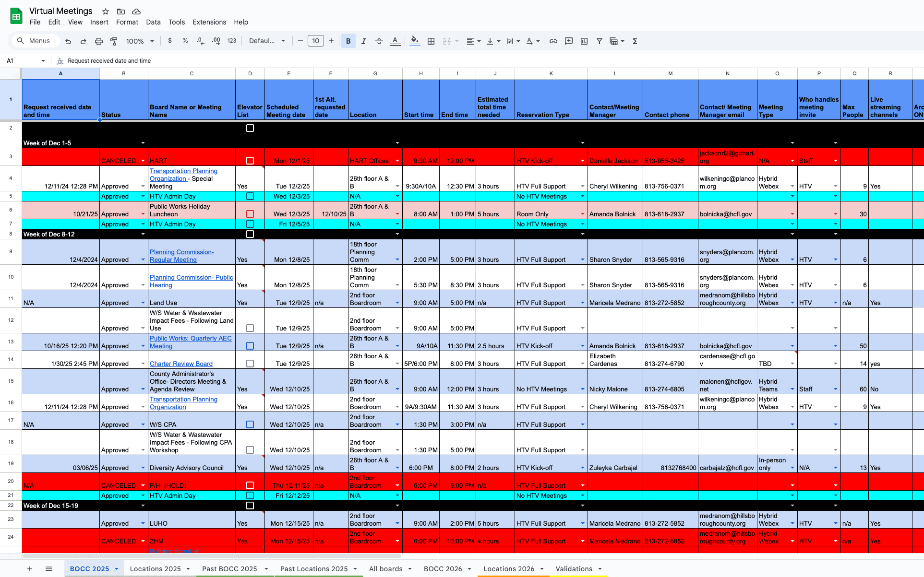Apply strikethrough formatting
This screenshot has height=577, width=924.
[379, 41]
